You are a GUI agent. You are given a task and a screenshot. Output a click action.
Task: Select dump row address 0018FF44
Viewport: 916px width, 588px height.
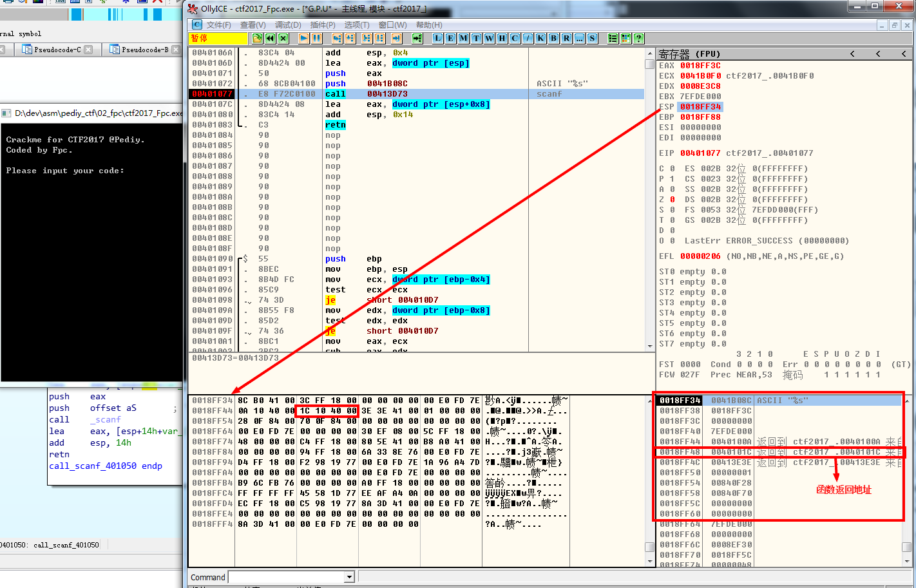[212, 411]
